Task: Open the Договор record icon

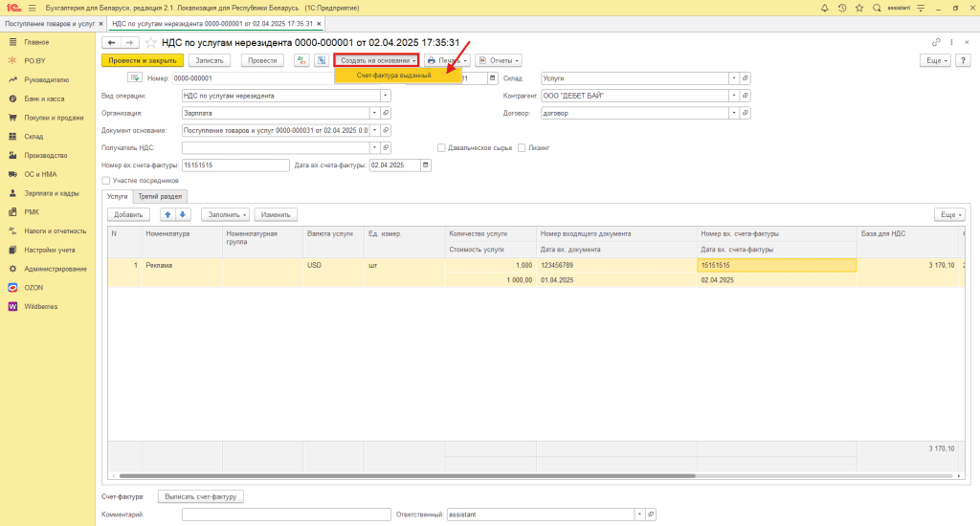Action: pos(745,113)
